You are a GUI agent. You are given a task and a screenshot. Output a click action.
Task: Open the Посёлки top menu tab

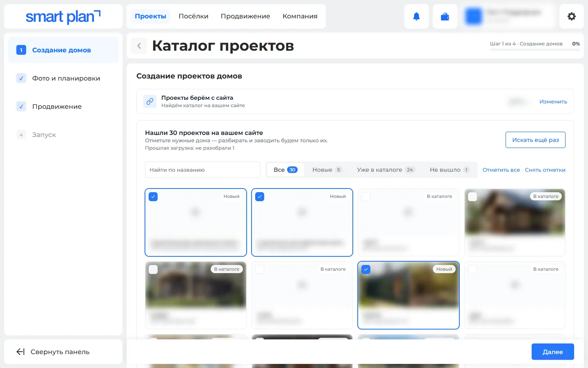(194, 16)
